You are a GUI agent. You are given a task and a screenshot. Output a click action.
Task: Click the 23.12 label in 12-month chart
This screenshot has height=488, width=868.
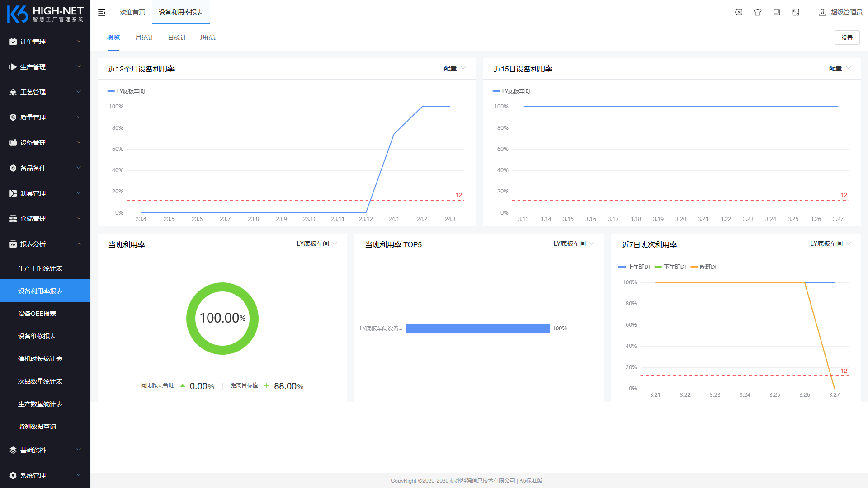366,219
